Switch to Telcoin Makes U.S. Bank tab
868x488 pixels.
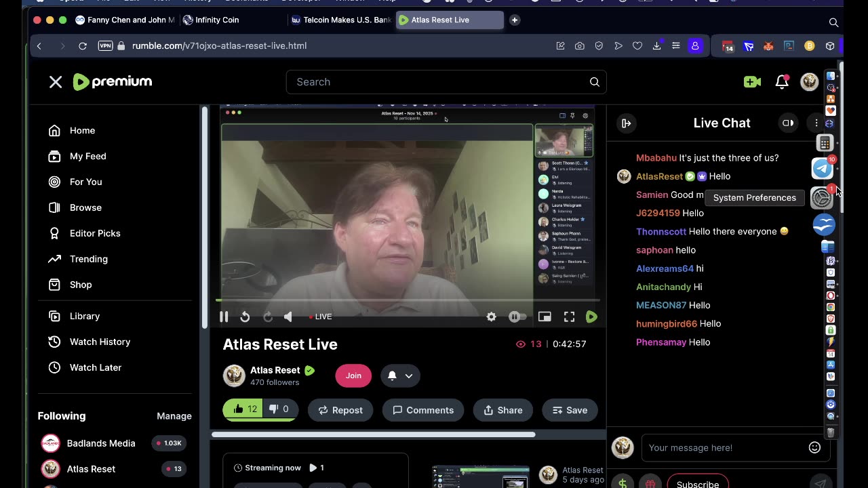click(341, 20)
